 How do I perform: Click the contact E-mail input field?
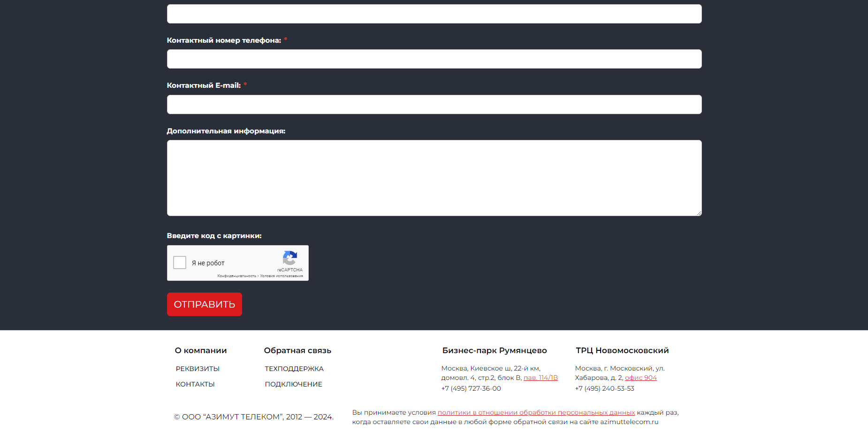[x=434, y=104]
